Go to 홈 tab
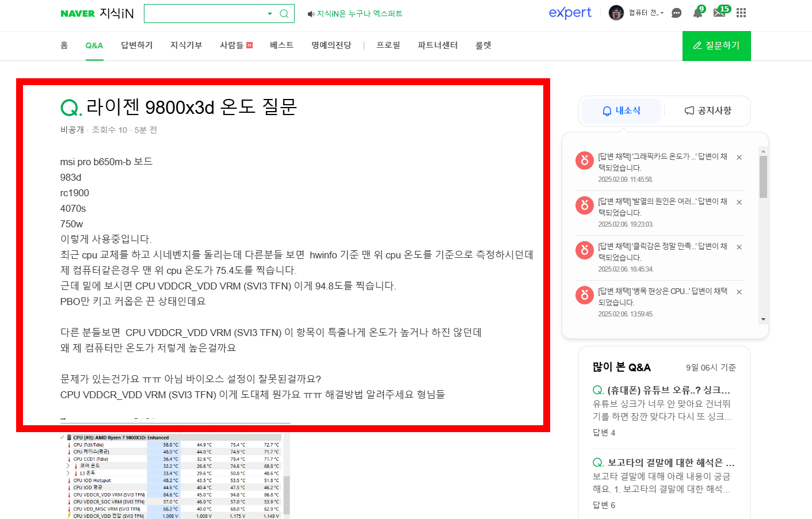 coord(64,45)
